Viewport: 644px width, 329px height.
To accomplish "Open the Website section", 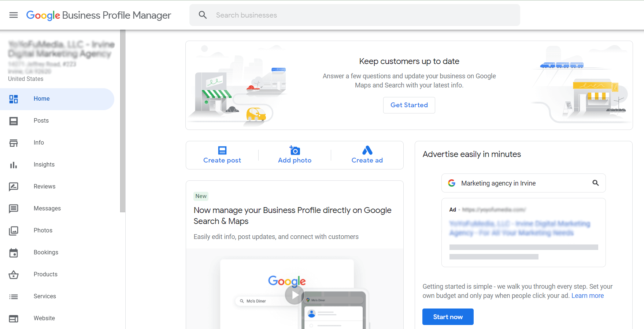I will tap(44, 318).
